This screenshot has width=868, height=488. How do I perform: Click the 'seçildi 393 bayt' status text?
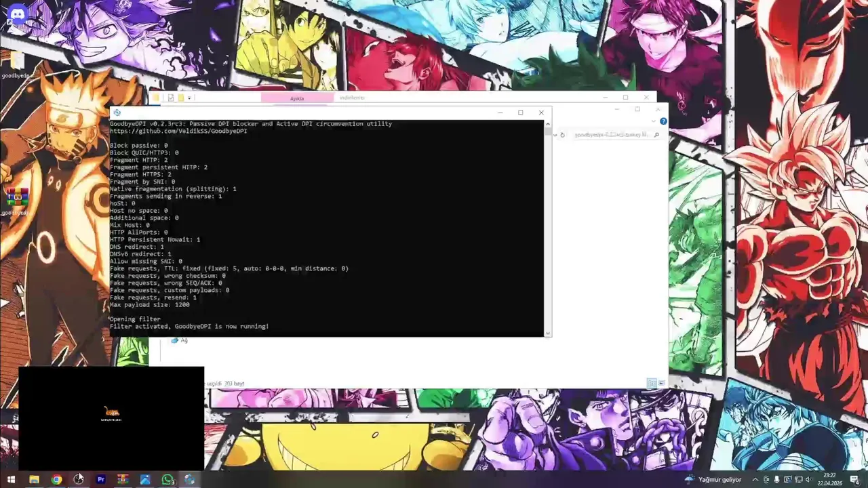(225, 384)
